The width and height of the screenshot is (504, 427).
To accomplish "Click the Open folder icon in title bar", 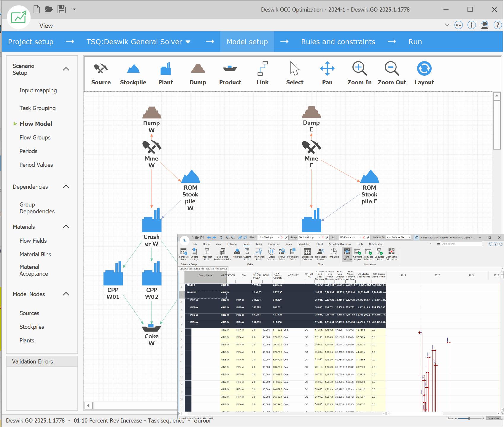I will (49, 9).
